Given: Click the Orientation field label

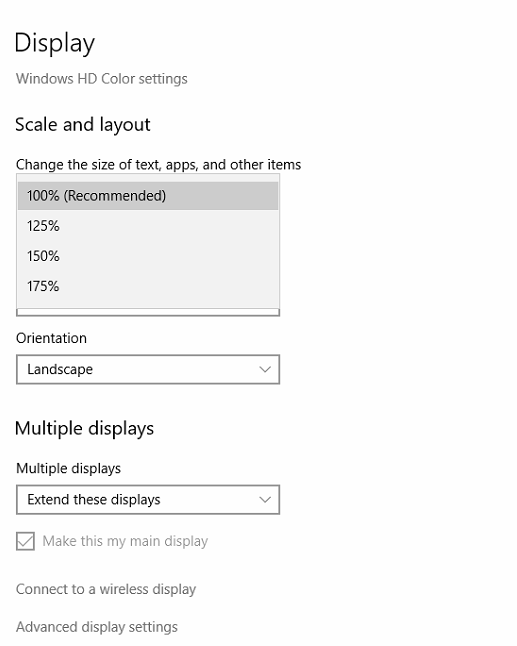Looking at the screenshot, I should [51, 338].
